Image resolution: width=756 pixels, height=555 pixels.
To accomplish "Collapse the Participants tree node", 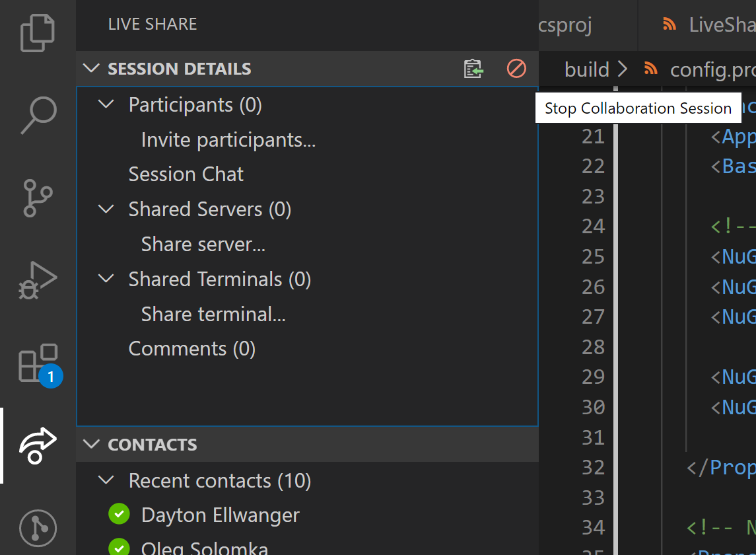I will 106,104.
